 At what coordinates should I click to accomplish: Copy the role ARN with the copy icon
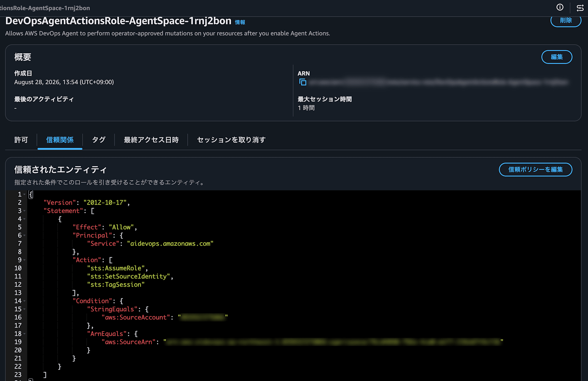pyautogui.click(x=303, y=82)
